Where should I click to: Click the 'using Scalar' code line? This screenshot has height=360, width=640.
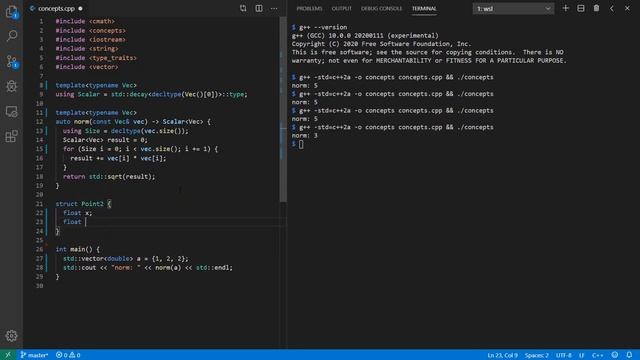pyautogui.click(x=151, y=94)
